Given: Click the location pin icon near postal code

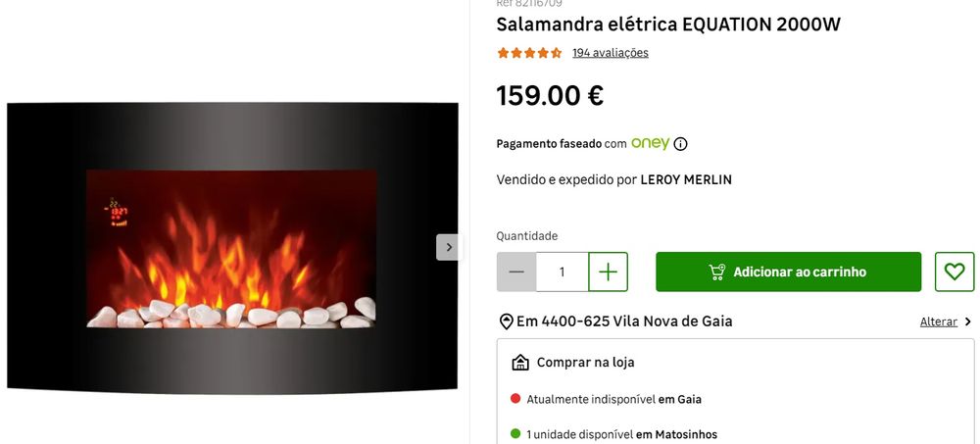Looking at the screenshot, I should [x=507, y=322].
